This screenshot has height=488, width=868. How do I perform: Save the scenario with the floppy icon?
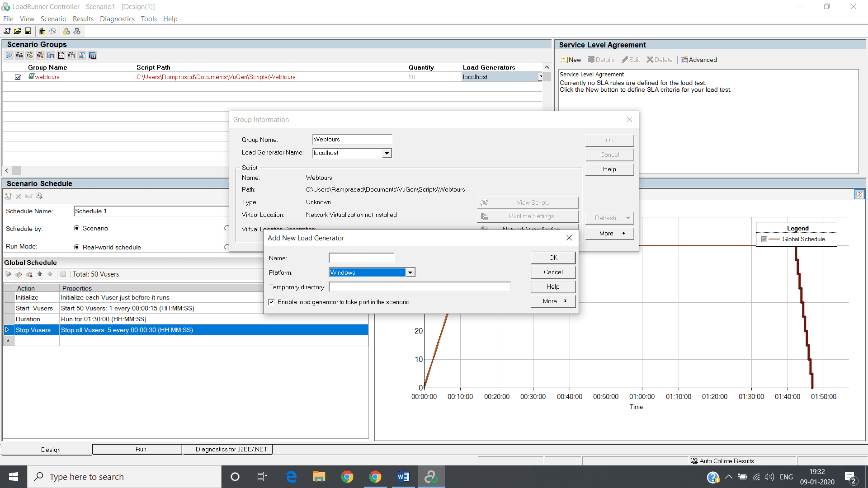coord(28,31)
